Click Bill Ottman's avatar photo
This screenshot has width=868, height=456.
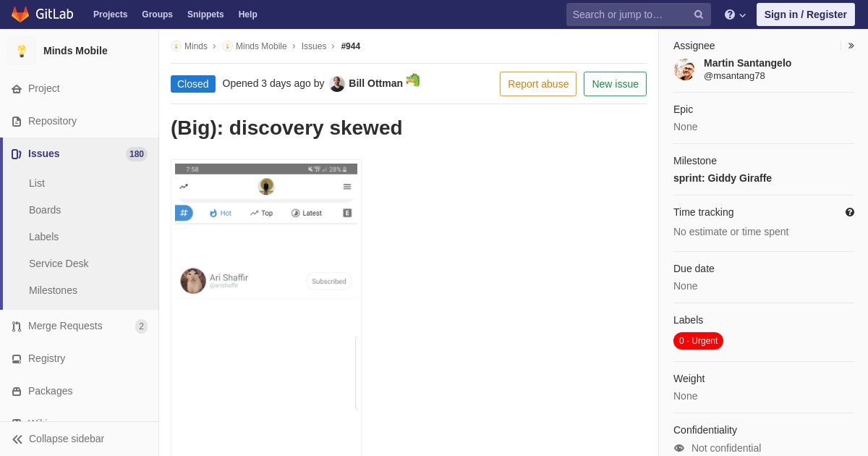tap(337, 84)
